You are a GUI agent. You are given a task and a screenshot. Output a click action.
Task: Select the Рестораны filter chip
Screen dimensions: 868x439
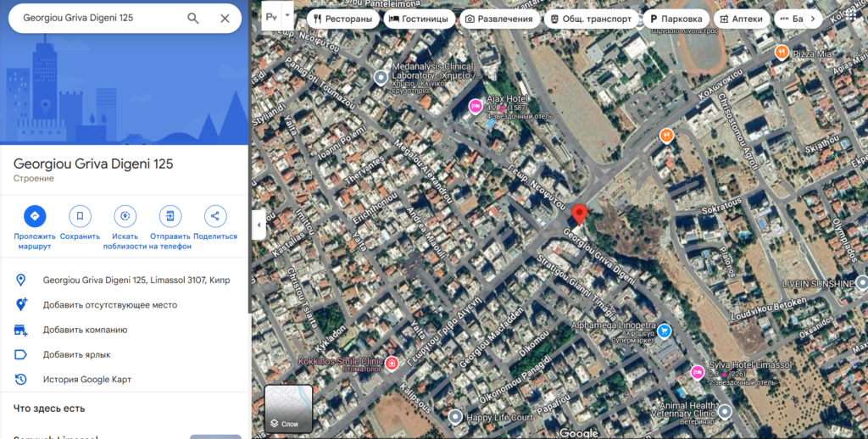pos(342,19)
